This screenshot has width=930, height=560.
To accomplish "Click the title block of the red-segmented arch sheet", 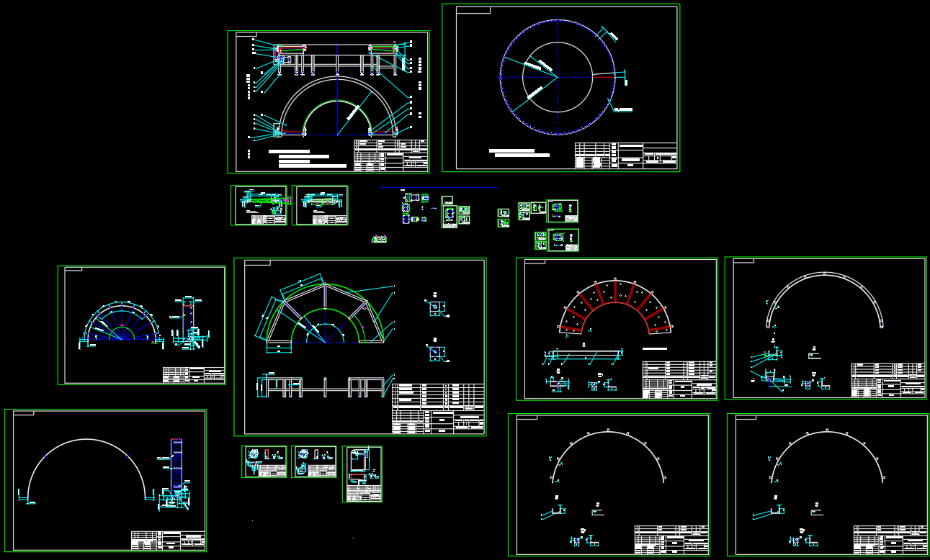I will (679, 379).
